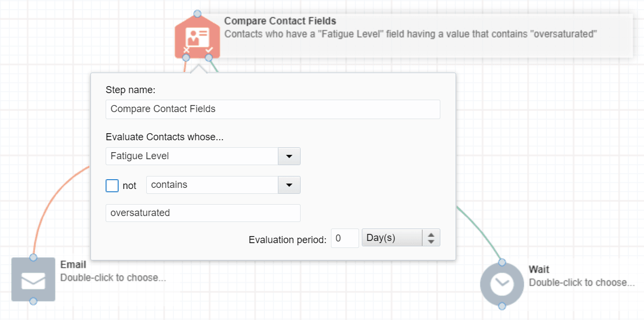
Task: Increment the Day(s) value with the up arrow
Action: click(x=432, y=233)
